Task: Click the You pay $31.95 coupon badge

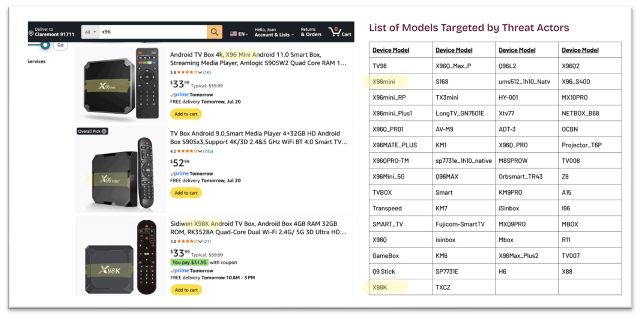Action: (189, 262)
